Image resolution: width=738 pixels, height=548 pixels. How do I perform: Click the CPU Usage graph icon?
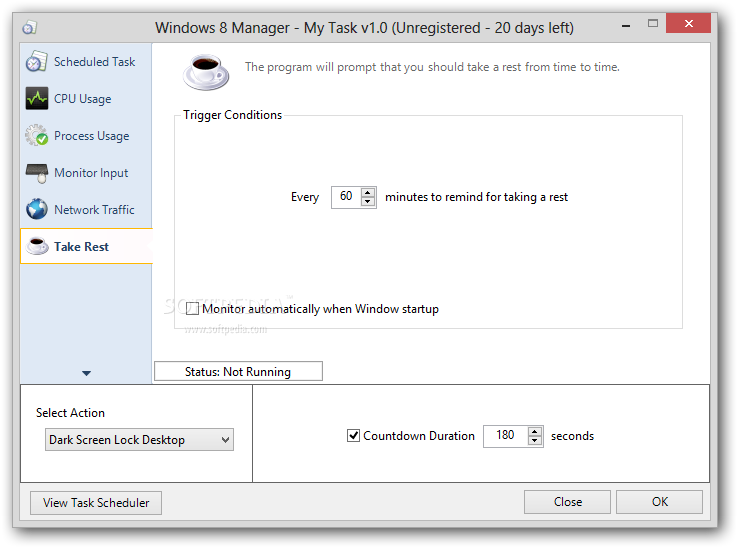(36, 98)
